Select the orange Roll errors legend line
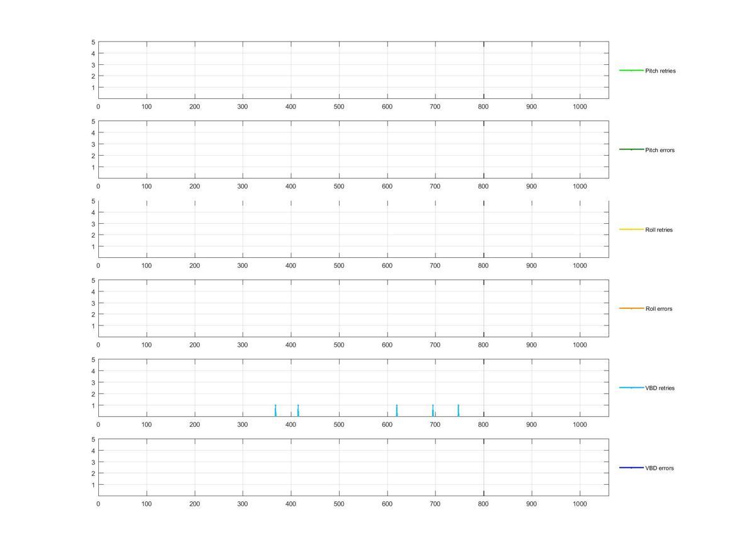The image size is (756, 558). [x=631, y=308]
